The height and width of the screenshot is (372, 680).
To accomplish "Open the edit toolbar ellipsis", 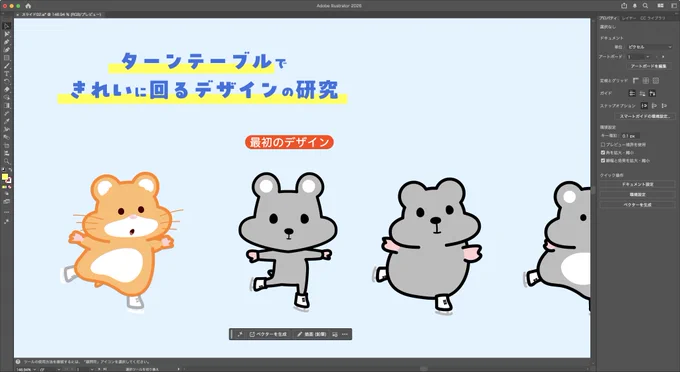I will 7,212.
